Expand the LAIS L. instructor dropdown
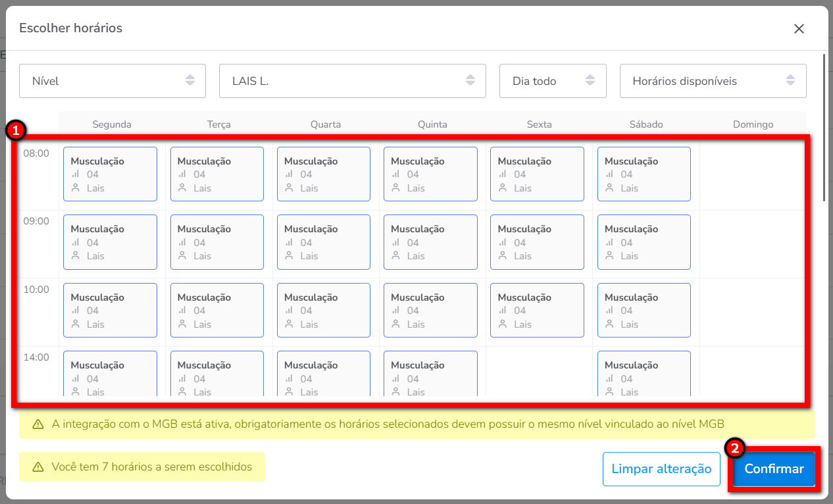The width and height of the screenshot is (833, 504). [x=352, y=81]
